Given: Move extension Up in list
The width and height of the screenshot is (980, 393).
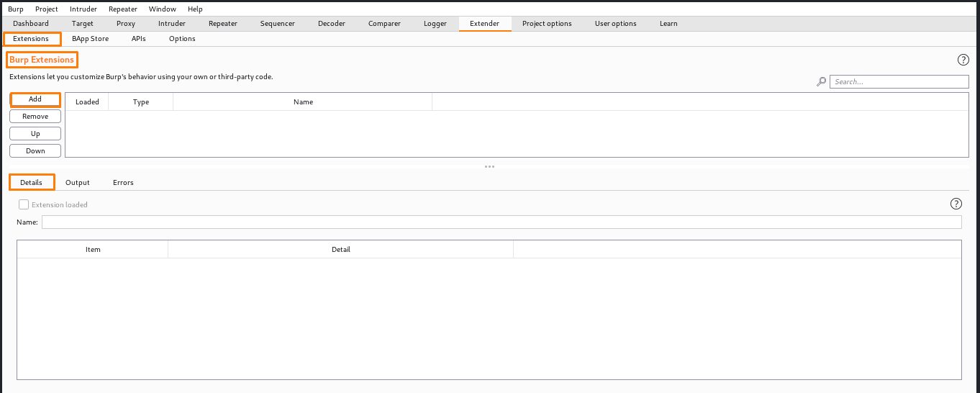Looking at the screenshot, I should coord(35,134).
